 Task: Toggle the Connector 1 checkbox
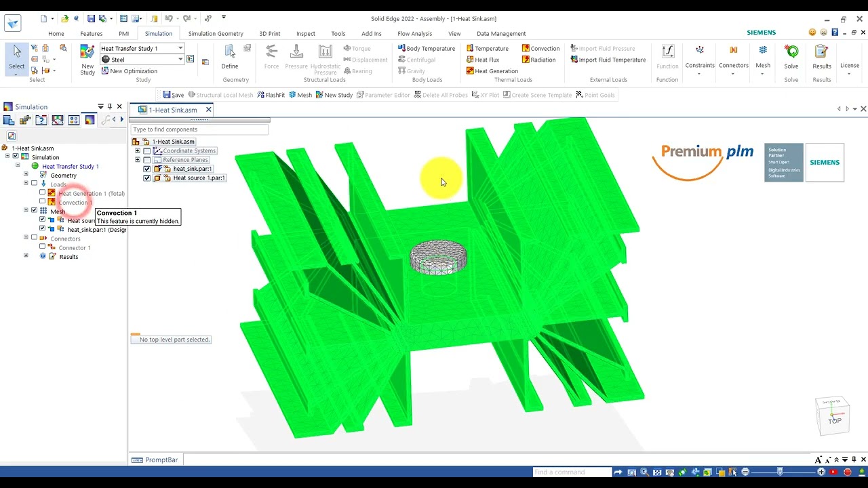click(x=42, y=247)
